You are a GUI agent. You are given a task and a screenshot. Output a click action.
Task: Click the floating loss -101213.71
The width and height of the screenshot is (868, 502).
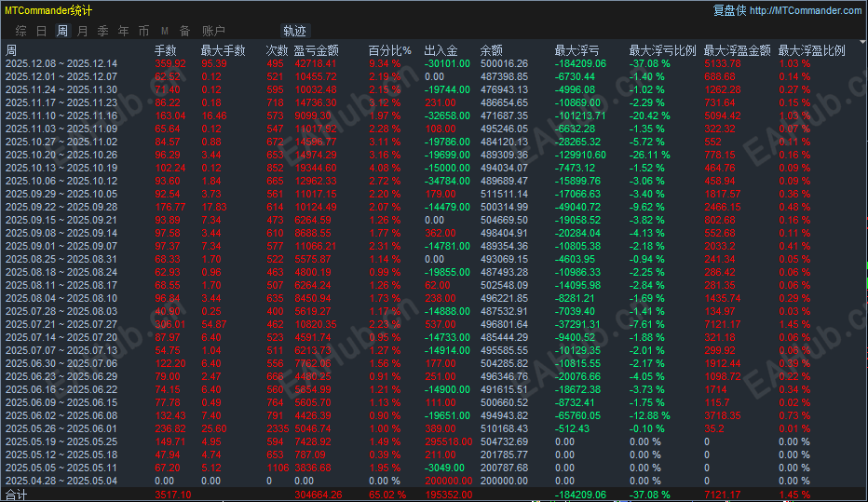(580, 115)
